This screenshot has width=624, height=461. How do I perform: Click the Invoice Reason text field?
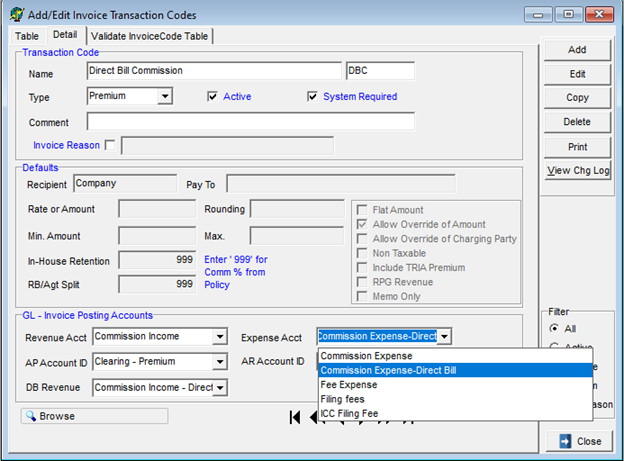[227, 146]
